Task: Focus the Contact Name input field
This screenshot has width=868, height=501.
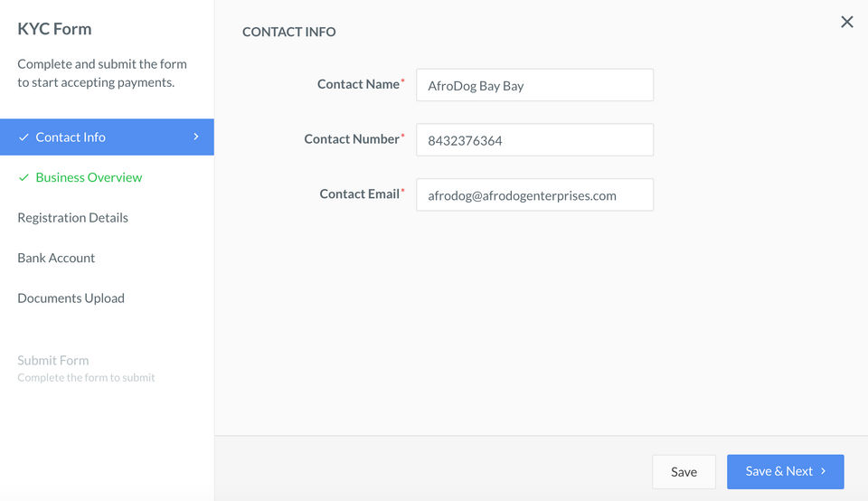Action: point(534,86)
